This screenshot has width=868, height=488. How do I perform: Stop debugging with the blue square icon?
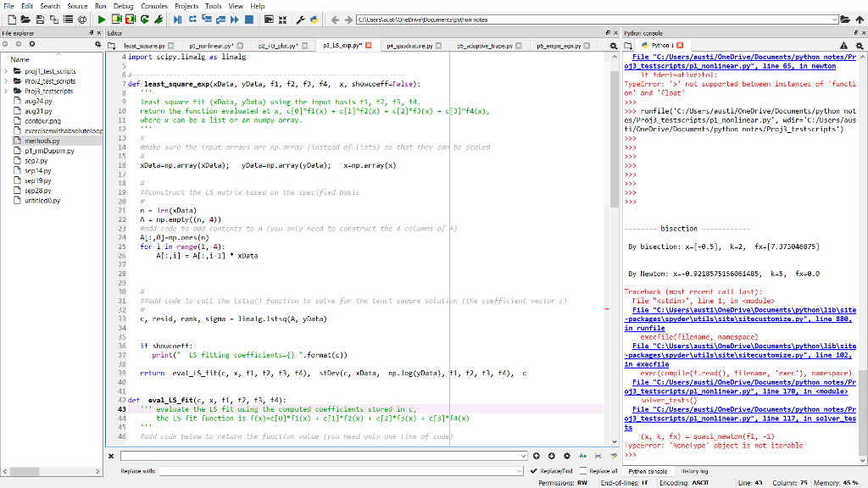pyautogui.click(x=248, y=19)
